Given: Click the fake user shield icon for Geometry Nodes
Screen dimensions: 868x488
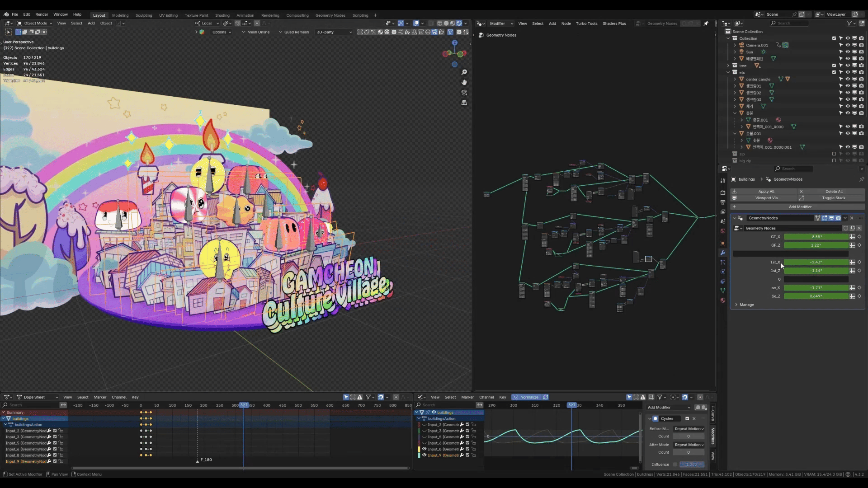Looking at the screenshot, I should tap(846, 228).
